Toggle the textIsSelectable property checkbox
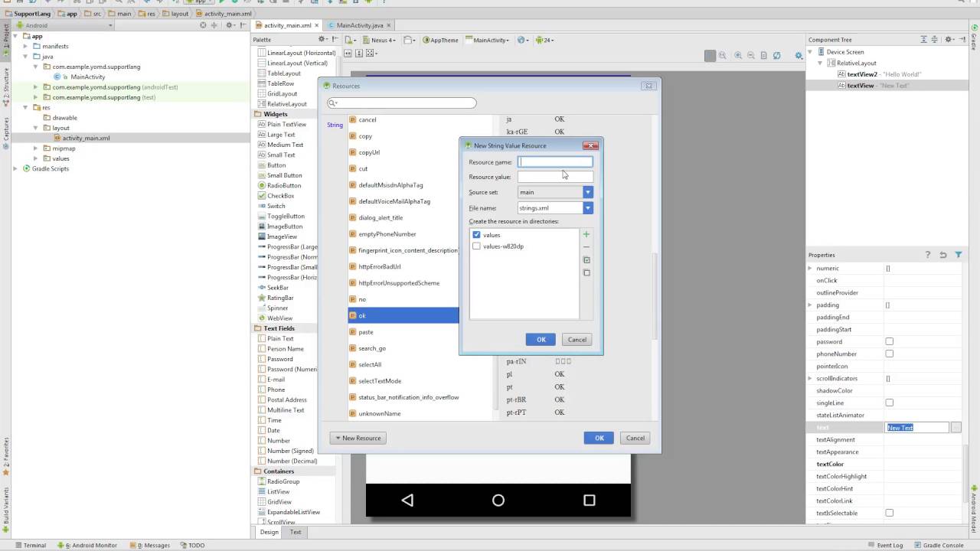The image size is (980, 551). [x=889, y=513]
